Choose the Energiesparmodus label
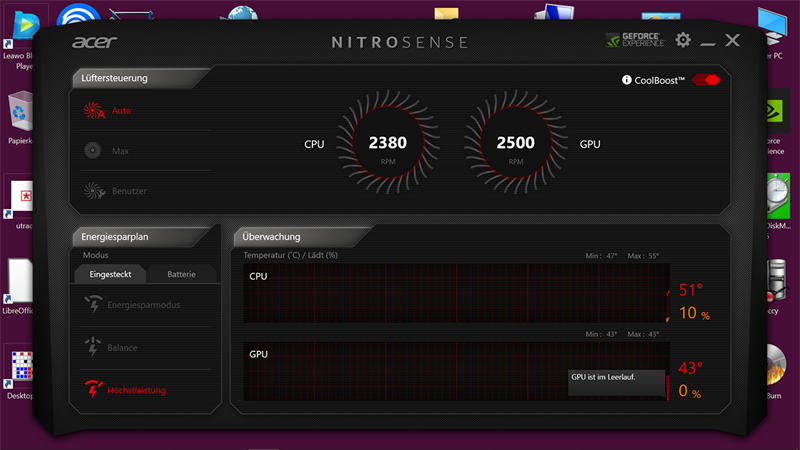This screenshot has width=800, height=450. tap(143, 304)
